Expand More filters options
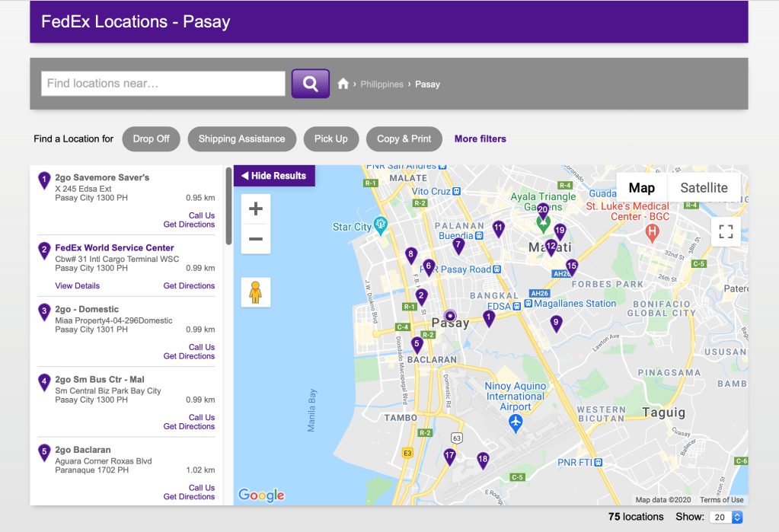779x532 pixels. [x=480, y=139]
